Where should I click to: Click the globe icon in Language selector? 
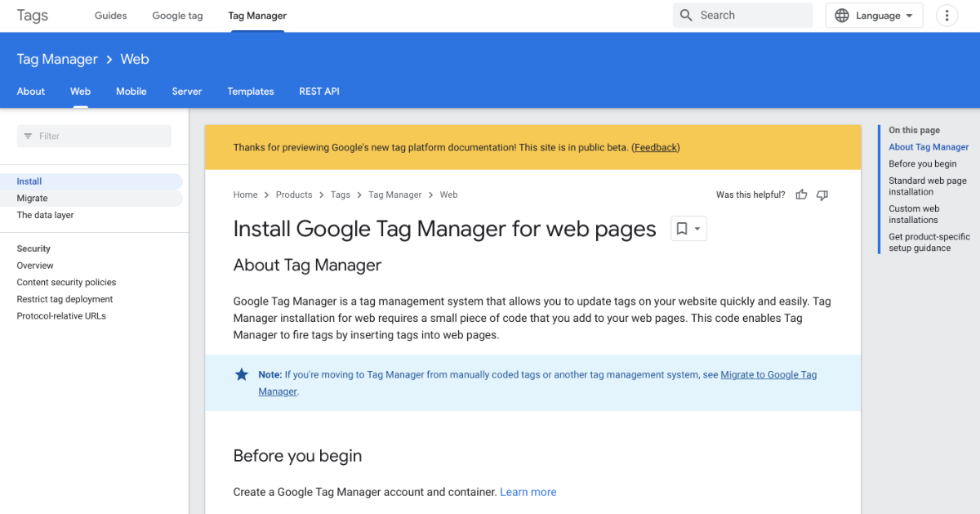click(x=842, y=16)
